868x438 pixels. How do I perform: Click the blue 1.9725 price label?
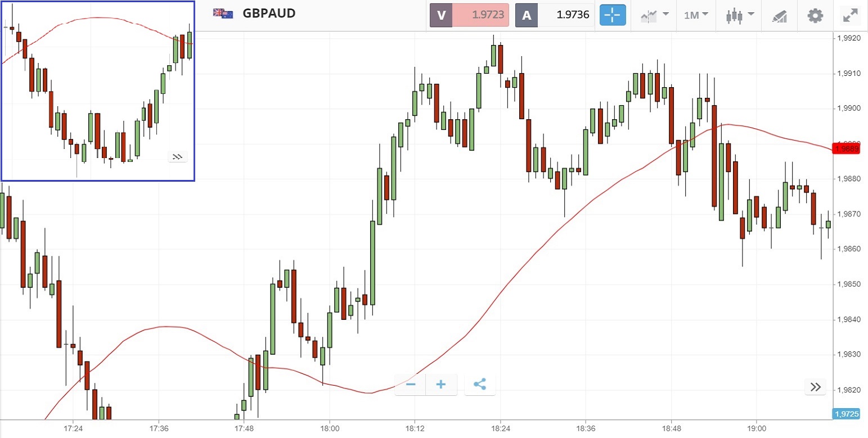click(x=847, y=414)
